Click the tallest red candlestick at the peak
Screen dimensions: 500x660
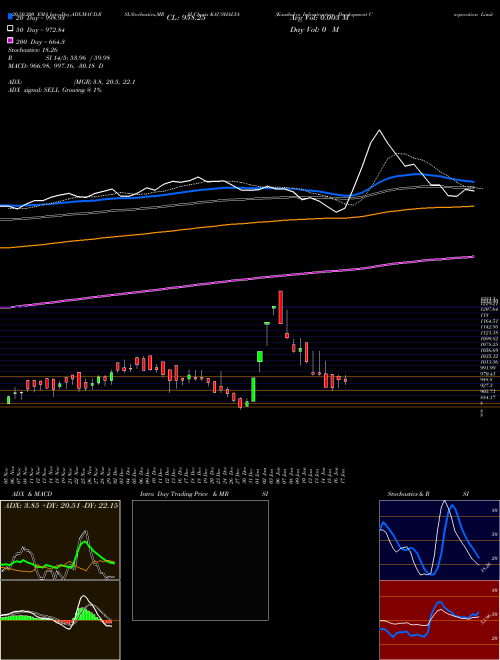tap(280, 307)
